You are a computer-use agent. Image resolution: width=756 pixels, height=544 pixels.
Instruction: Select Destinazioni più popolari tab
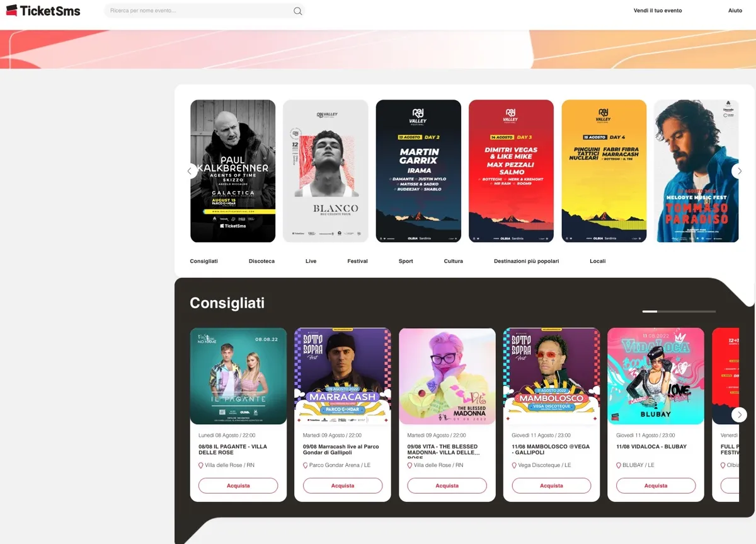526,261
